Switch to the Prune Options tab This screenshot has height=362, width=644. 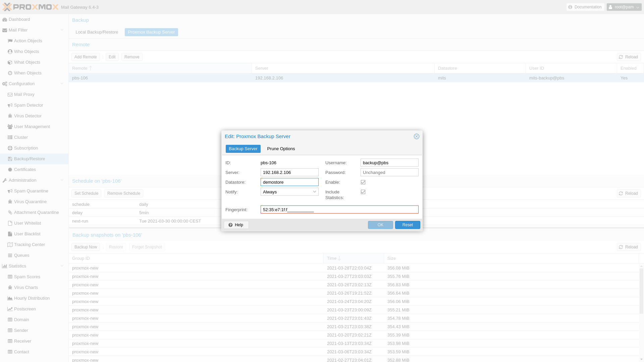pyautogui.click(x=281, y=149)
